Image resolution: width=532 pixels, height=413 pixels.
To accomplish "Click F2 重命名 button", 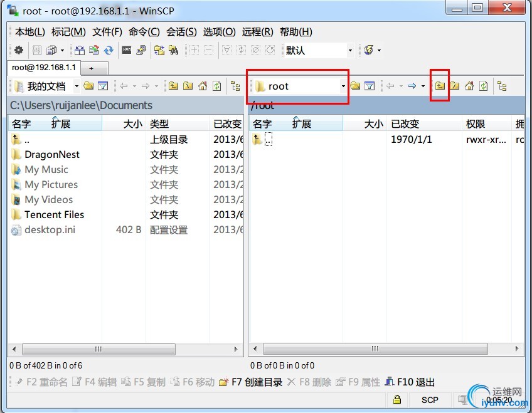I will [41, 382].
